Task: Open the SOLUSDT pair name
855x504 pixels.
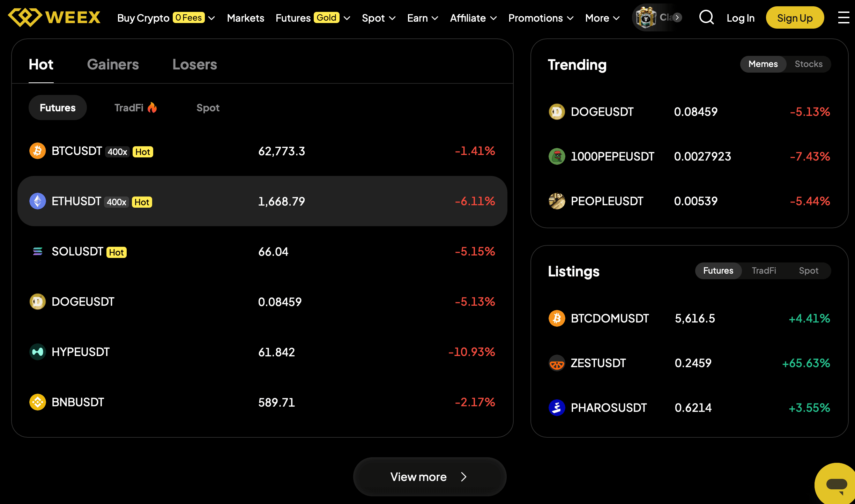Action: 77,251
